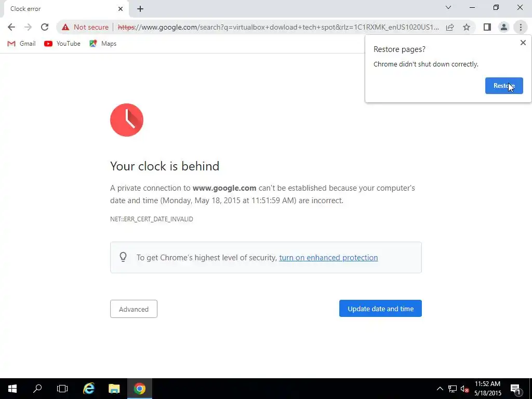
Task: Click the Advanced button
Action: (x=134, y=309)
